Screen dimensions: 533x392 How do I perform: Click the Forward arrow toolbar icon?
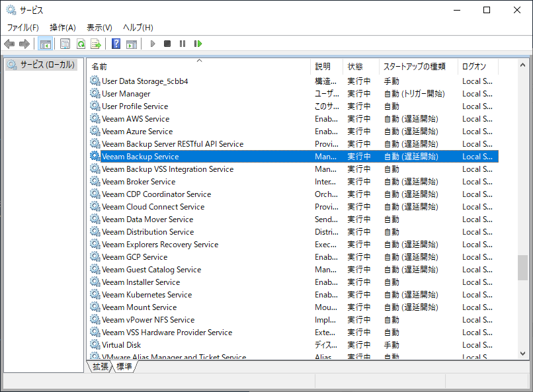(24, 44)
